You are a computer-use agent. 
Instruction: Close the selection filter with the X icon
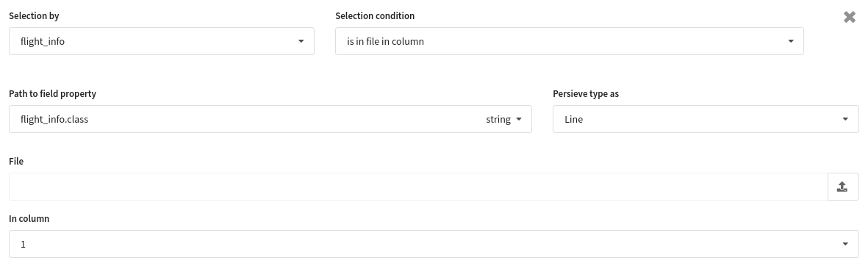pyautogui.click(x=849, y=17)
